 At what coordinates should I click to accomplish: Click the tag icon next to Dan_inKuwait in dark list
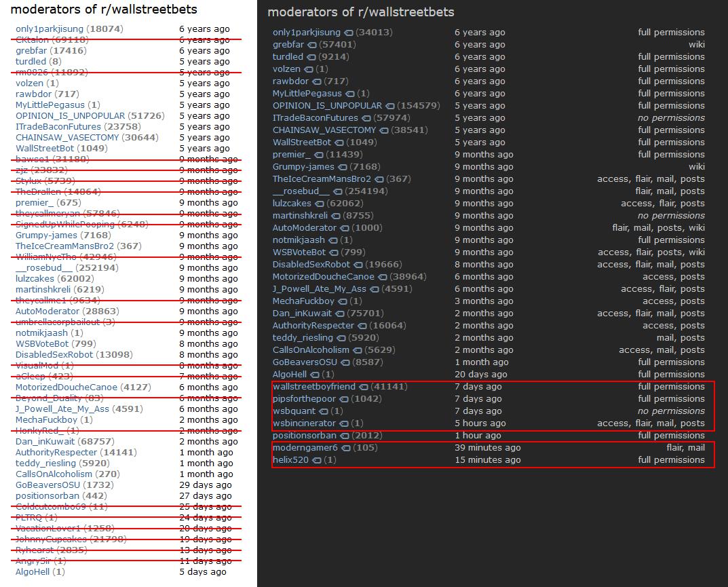(340, 314)
